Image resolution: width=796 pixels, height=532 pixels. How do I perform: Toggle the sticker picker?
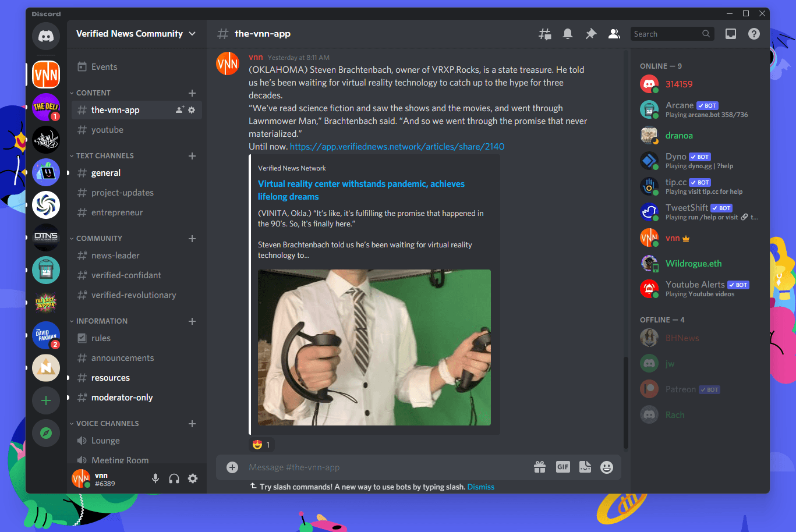pos(585,467)
